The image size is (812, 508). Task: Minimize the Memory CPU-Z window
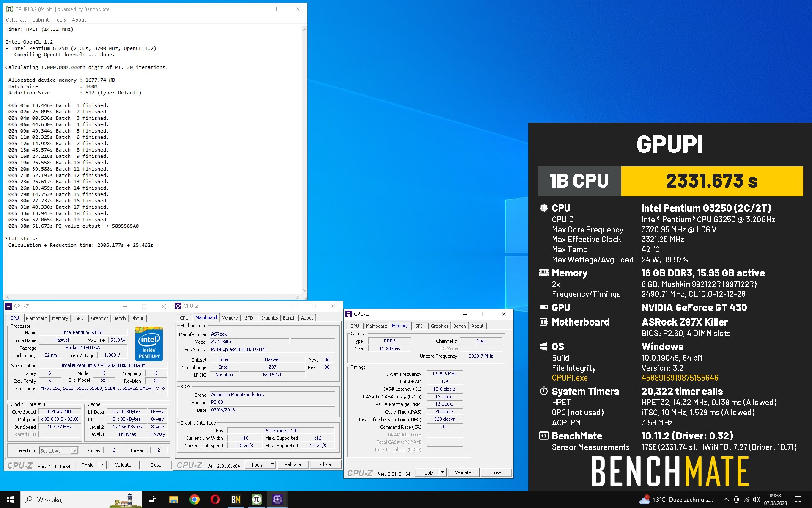pyautogui.click(x=465, y=314)
